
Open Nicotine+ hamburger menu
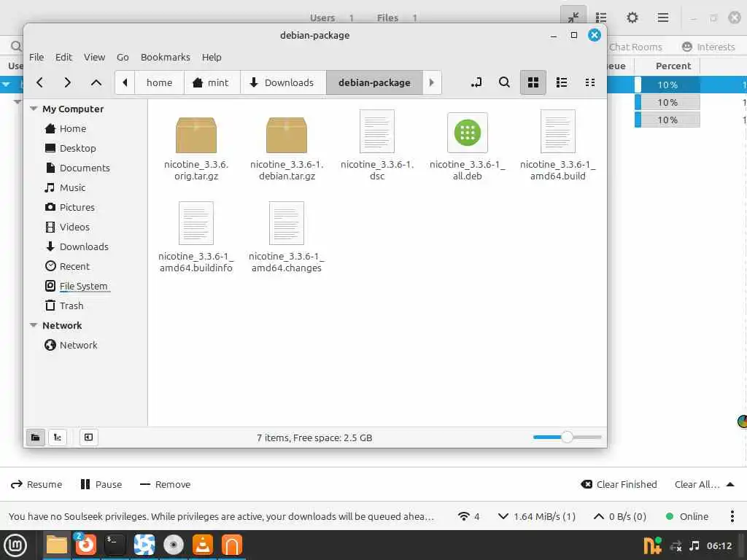pyautogui.click(x=662, y=17)
